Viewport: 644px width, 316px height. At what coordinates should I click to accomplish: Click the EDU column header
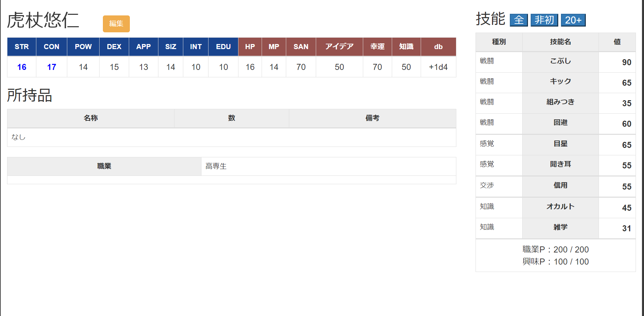[223, 47]
